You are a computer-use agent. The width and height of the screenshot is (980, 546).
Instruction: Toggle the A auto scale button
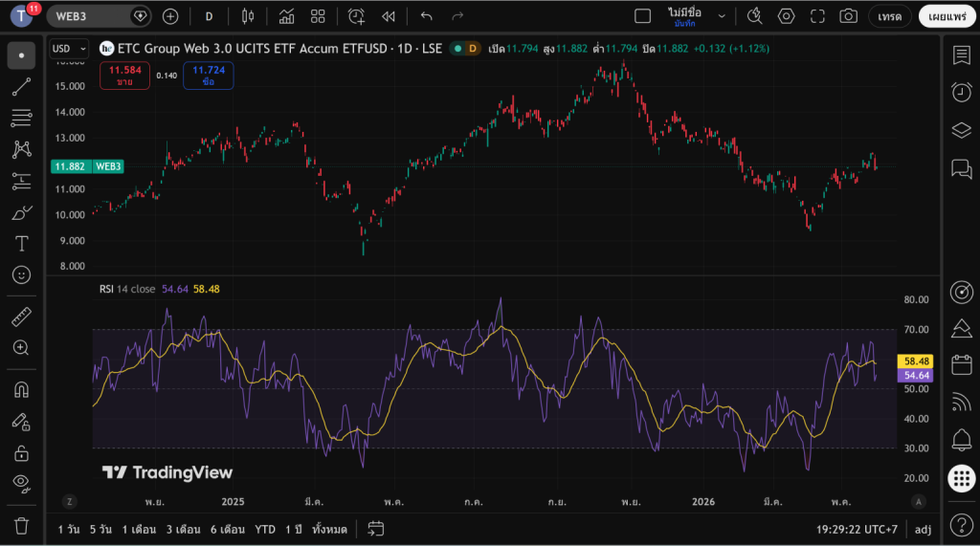click(x=918, y=502)
